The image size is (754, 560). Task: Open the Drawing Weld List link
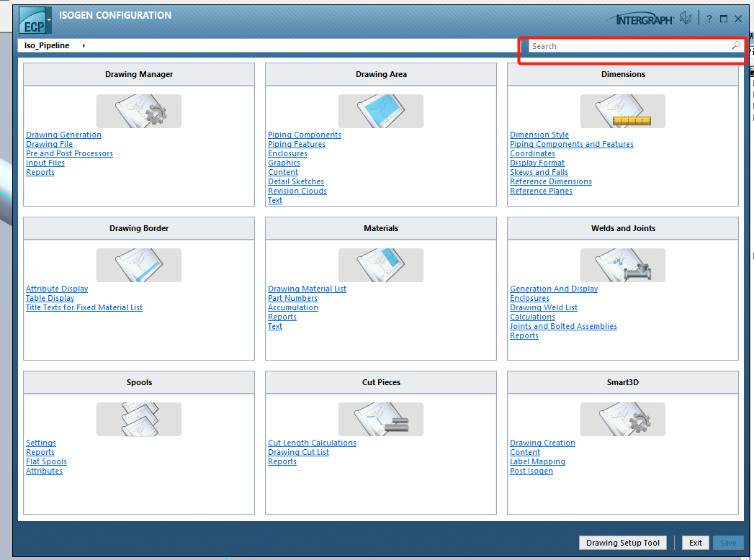(544, 307)
